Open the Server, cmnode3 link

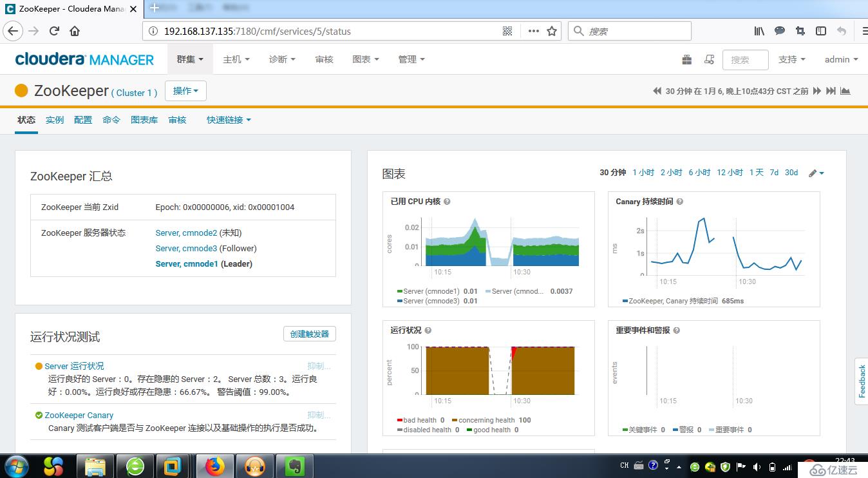[x=186, y=249]
